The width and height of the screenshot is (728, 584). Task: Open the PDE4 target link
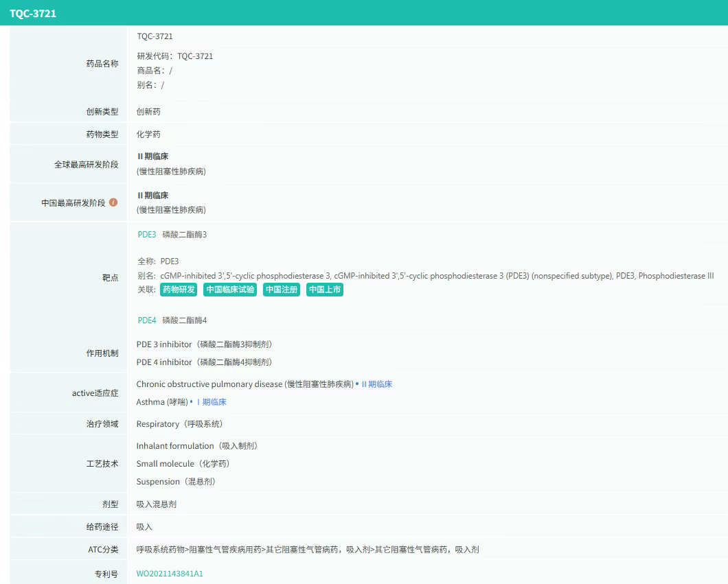click(147, 320)
